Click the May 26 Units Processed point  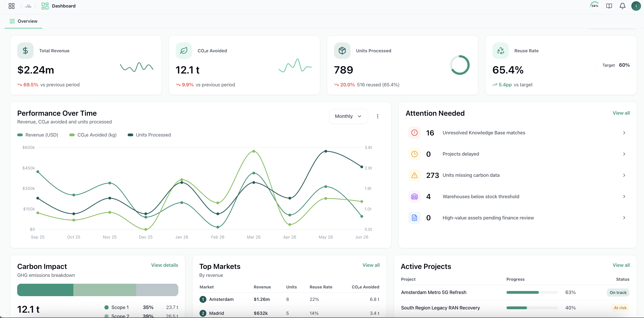[326, 151]
